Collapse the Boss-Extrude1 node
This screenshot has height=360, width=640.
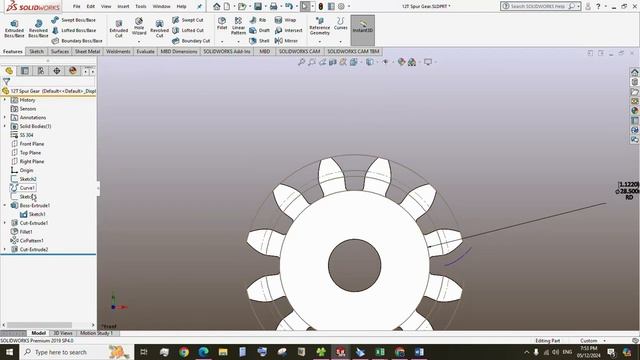[x=5, y=205]
